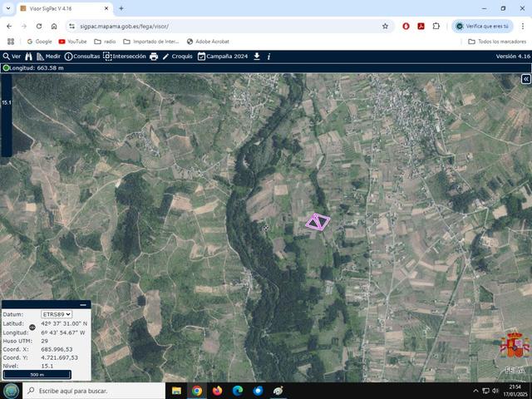Click the pink highlighted parcel on map
The height and width of the screenshot is (399, 532).
click(317, 221)
